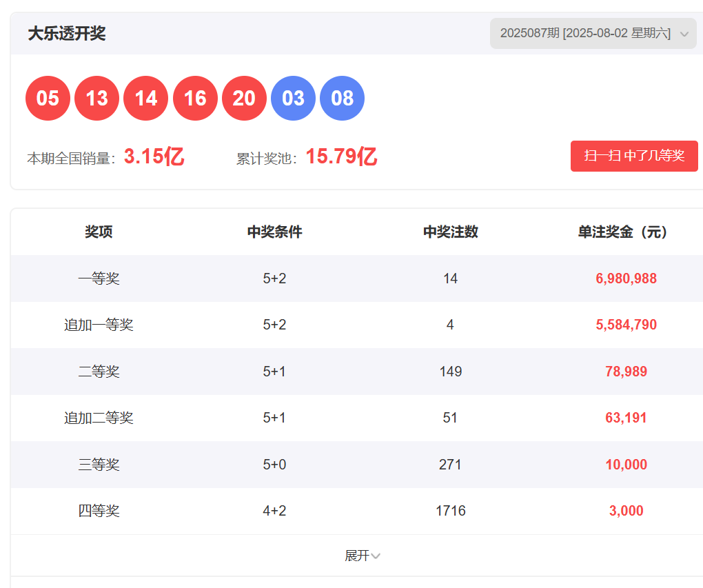This screenshot has width=703, height=588.
Task: Select red ball number 14
Action: point(145,99)
